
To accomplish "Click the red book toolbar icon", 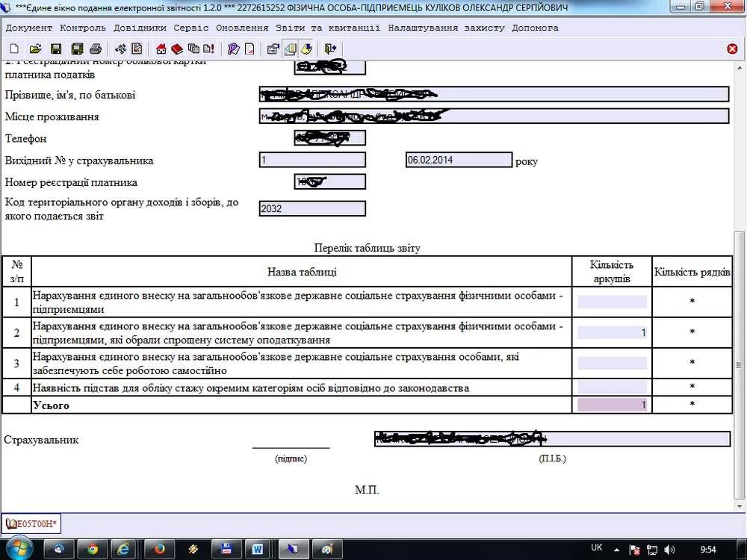I will tap(177, 49).
